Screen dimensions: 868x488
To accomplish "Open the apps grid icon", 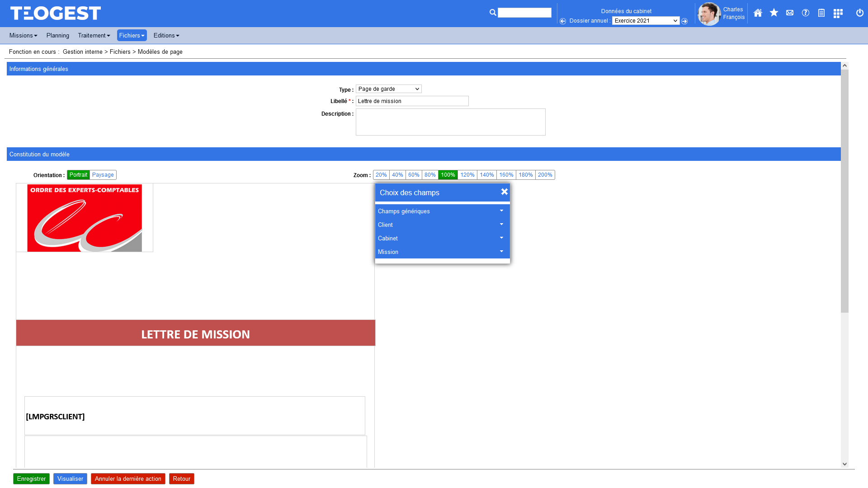I will (838, 13).
